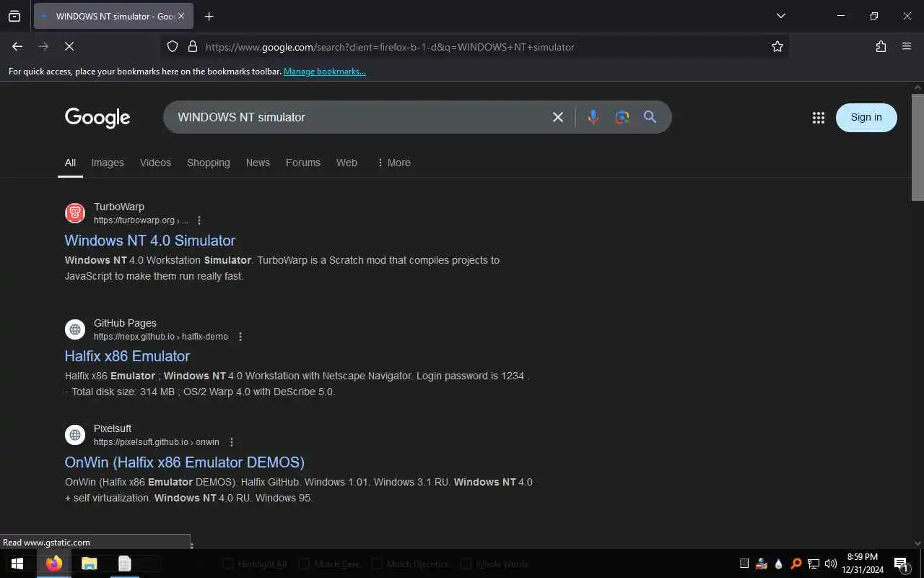Open options for the pixelsuft.github.io result
This screenshot has width=924, height=578.
tap(232, 442)
